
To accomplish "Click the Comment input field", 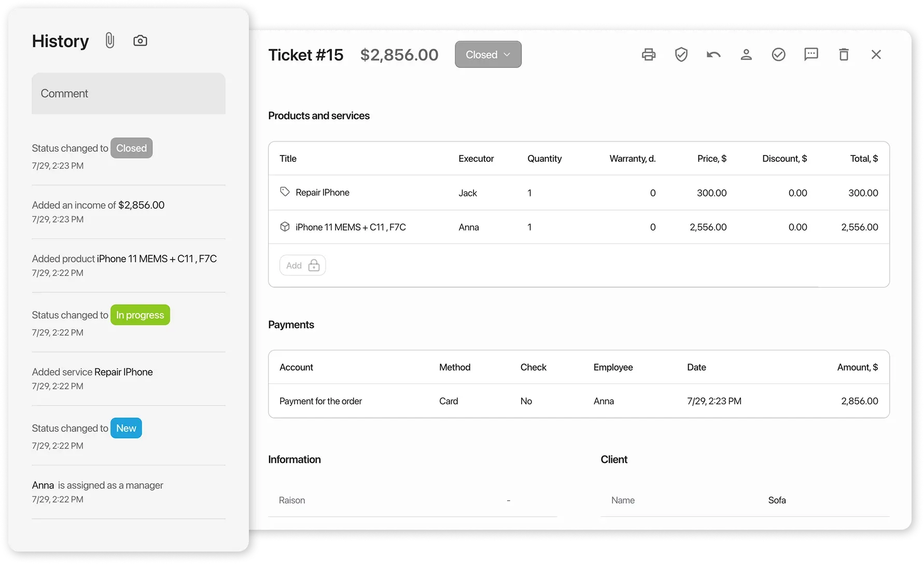I will point(128,93).
